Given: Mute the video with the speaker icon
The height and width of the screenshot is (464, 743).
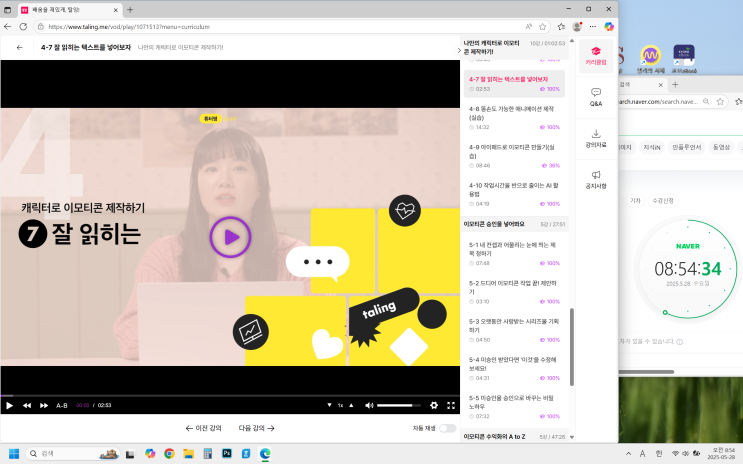Looking at the screenshot, I should pos(369,405).
